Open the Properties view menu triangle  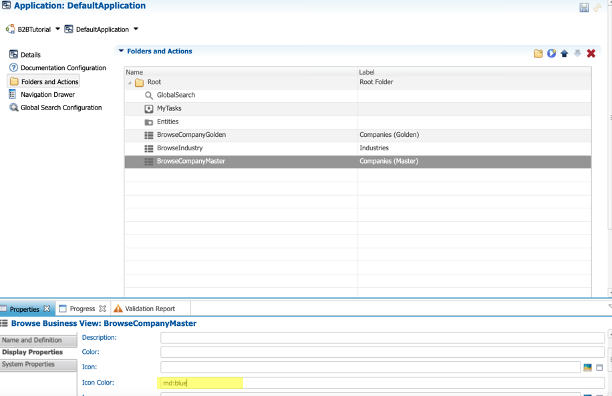610,306
